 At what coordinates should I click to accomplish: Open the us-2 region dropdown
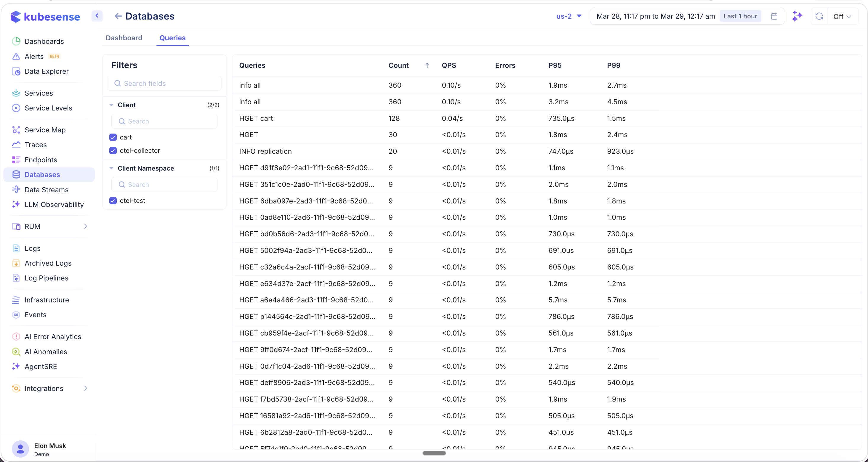pyautogui.click(x=569, y=16)
